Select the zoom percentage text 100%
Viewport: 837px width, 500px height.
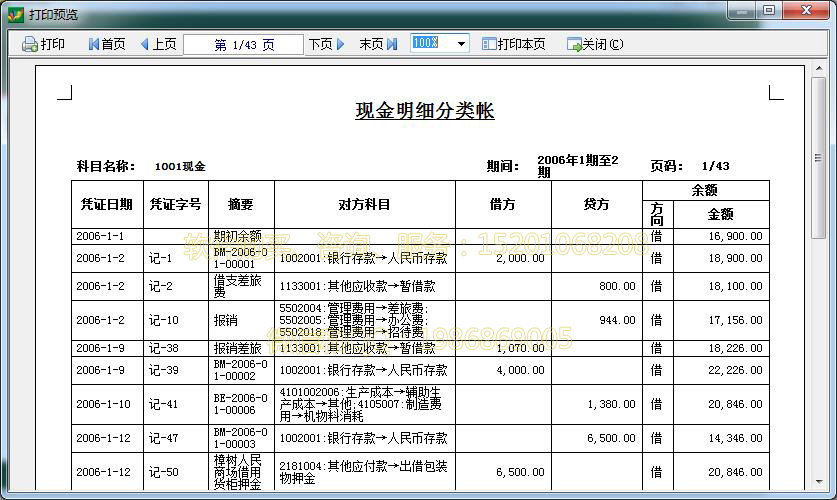pos(425,43)
